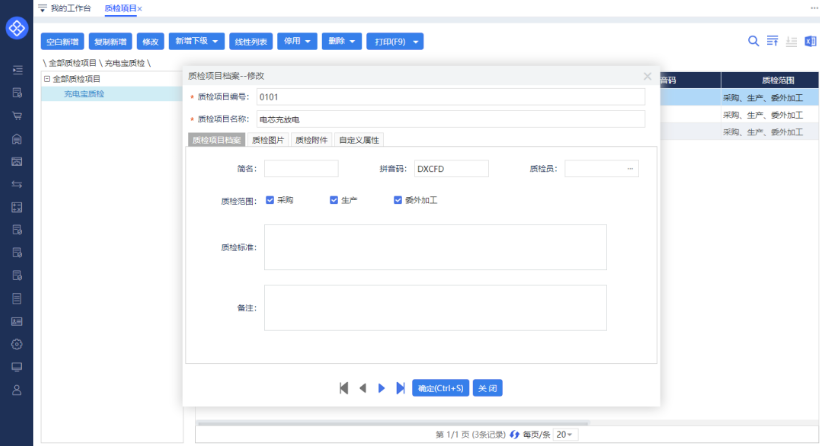
Task: Jump to last record arrow in dialog
Action: (400, 388)
